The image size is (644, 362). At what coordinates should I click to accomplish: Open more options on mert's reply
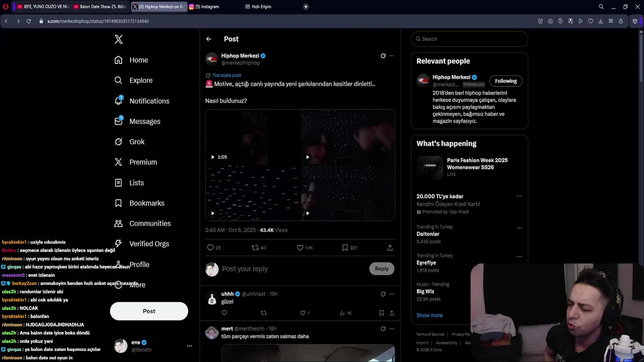click(392, 329)
